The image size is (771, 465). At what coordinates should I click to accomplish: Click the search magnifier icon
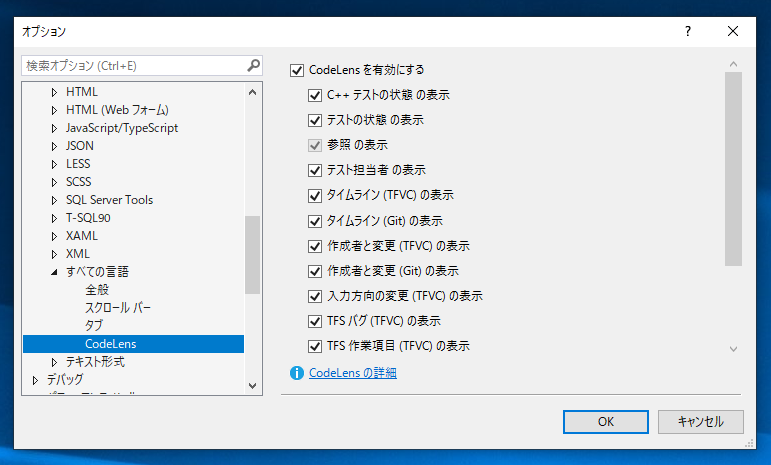tap(253, 65)
